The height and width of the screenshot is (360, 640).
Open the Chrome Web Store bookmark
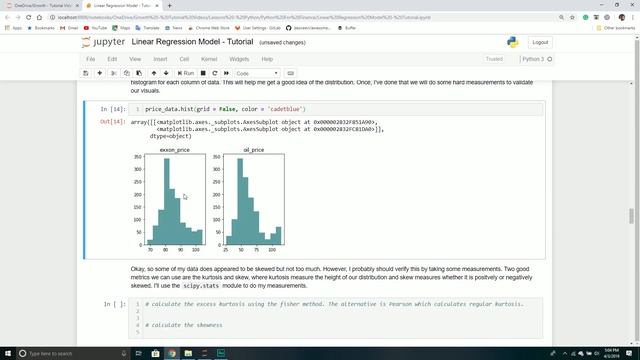click(209, 28)
